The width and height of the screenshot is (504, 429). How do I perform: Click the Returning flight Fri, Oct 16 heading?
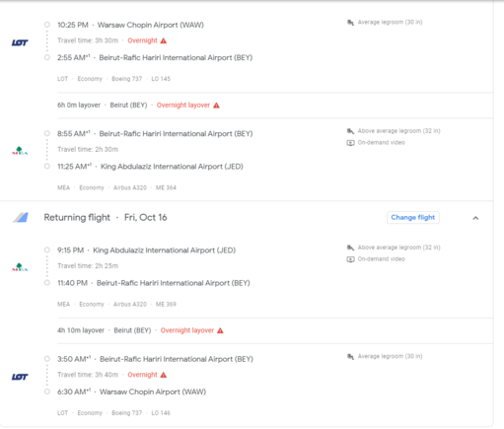click(106, 217)
